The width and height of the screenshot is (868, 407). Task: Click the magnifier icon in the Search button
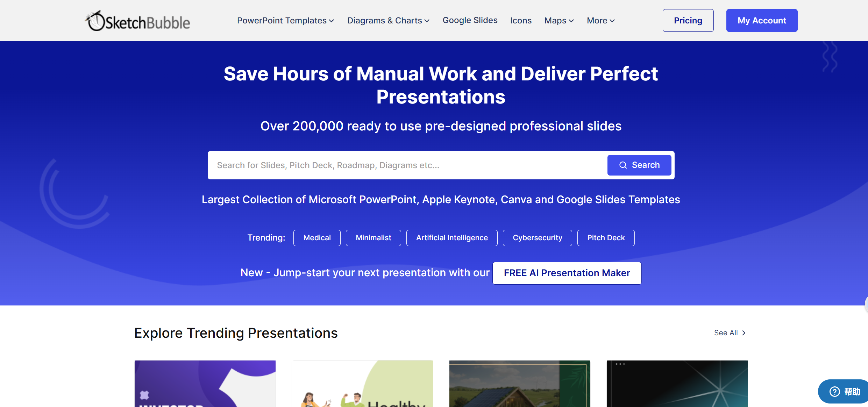[623, 165]
